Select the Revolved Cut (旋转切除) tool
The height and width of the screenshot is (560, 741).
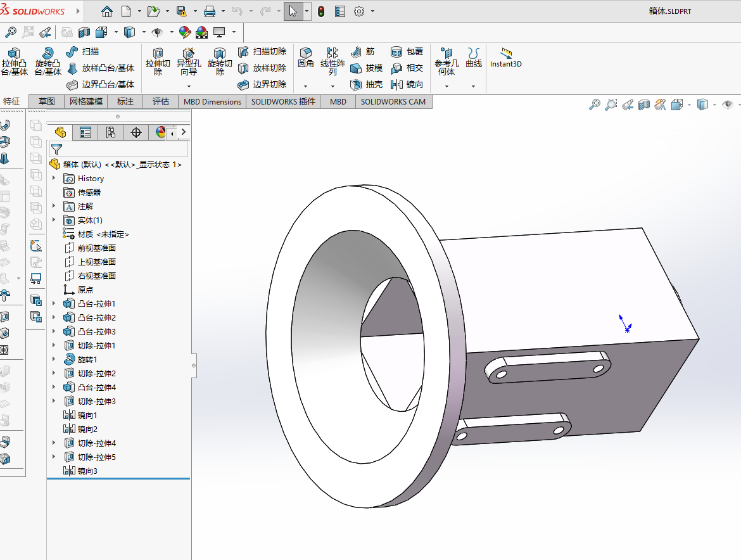(x=220, y=61)
